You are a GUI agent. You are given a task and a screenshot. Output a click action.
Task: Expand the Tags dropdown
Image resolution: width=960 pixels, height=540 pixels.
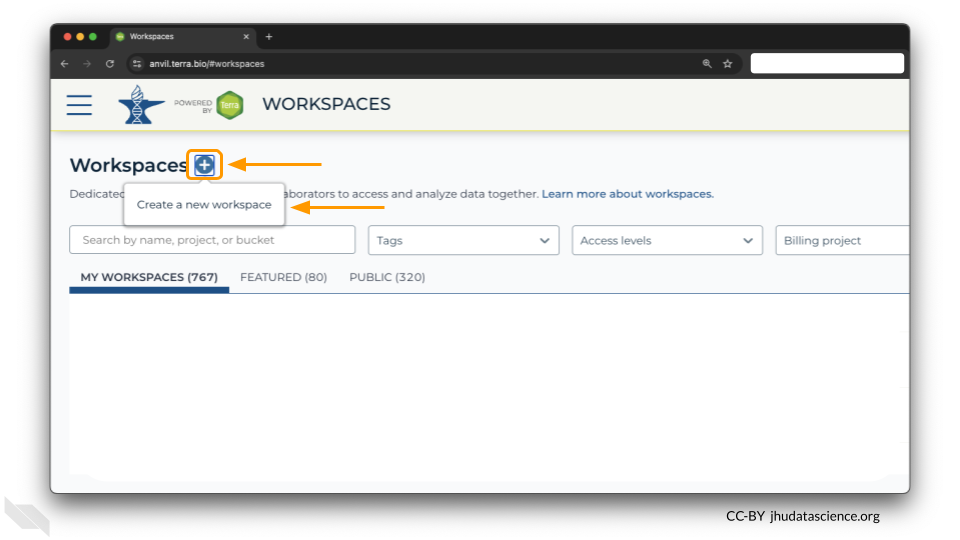click(x=463, y=241)
